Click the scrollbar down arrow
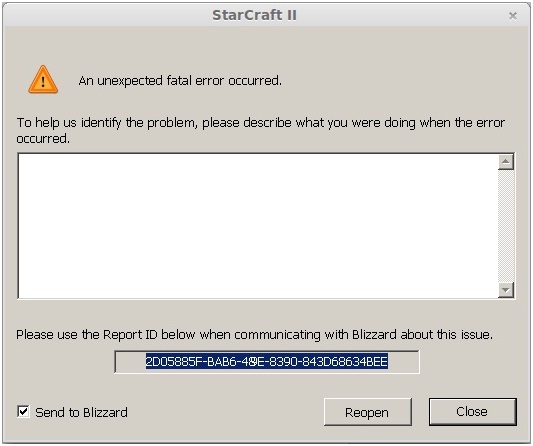 coord(506,290)
